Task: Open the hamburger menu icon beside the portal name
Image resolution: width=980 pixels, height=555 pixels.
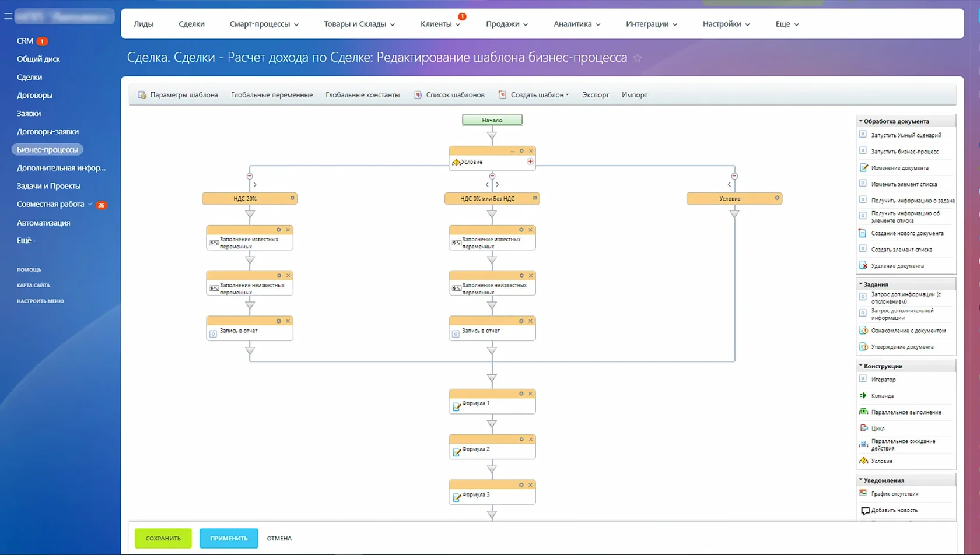Action: point(8,16)
